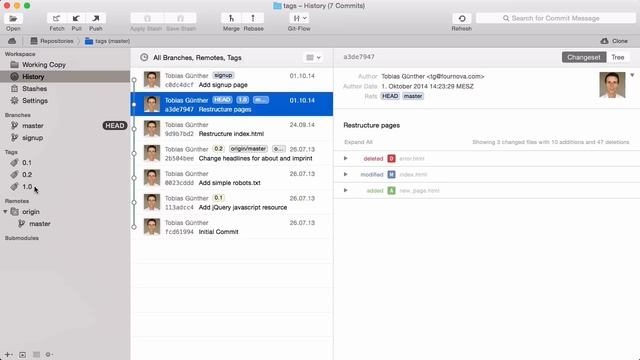The width and height of the screenshot is (640, 360).
Task: Click the gear icon at sidebar bottom
Action: pyautogui.click(x=49, y=354)
